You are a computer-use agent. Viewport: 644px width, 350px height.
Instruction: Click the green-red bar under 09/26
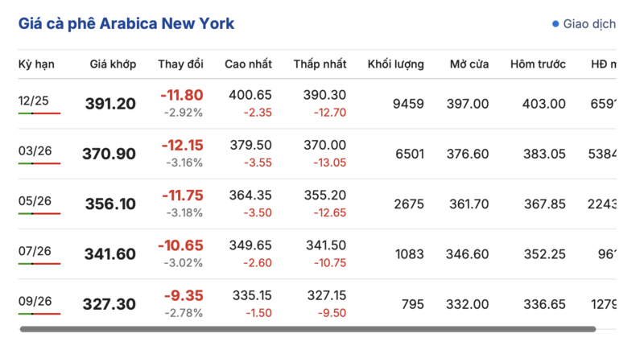pos(39,313)
